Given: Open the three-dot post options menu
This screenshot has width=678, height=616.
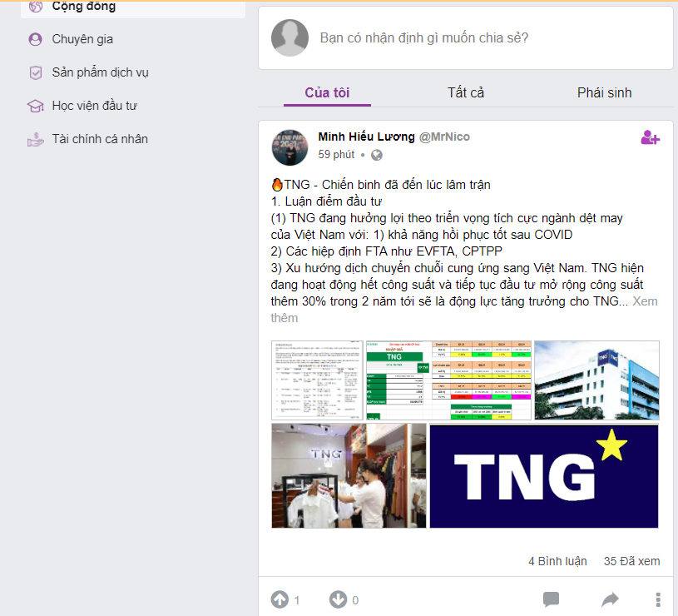Looking at the screenshot, I should [658, 599].
